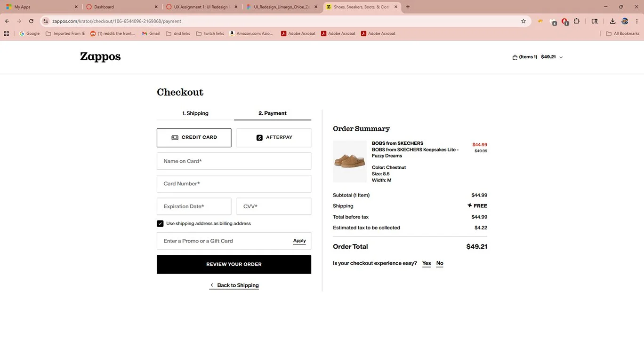The width and height of the screenshot is (644, 346).
Task: Answer No to checkout experience question
Action: click(x=440, y=263)
